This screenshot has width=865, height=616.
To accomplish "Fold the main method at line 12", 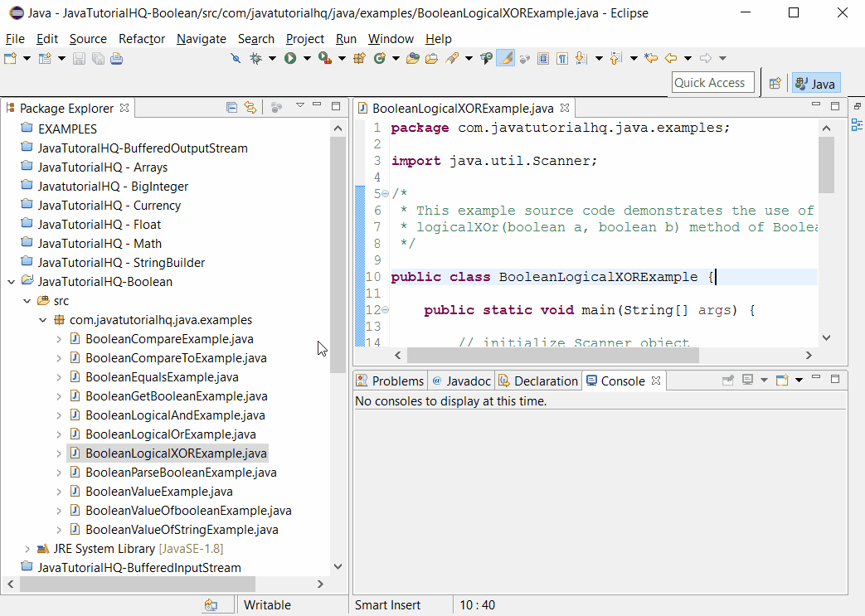I will [385, 310].
